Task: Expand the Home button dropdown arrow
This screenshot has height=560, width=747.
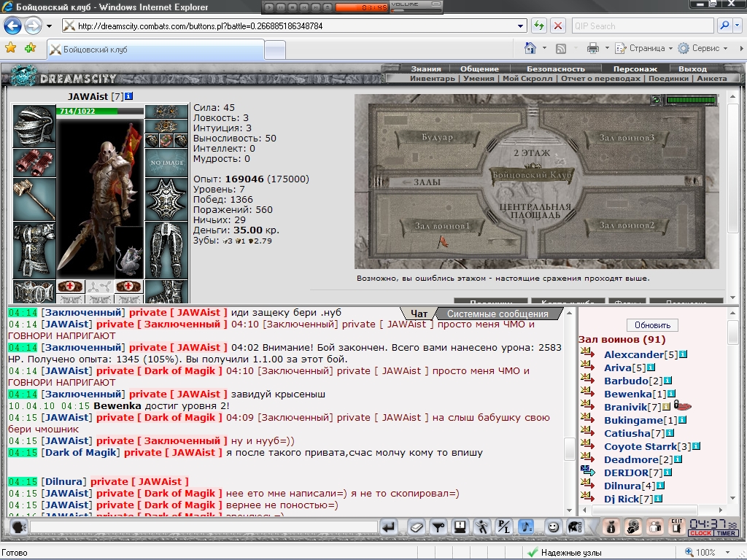Action: pos(544,48)
